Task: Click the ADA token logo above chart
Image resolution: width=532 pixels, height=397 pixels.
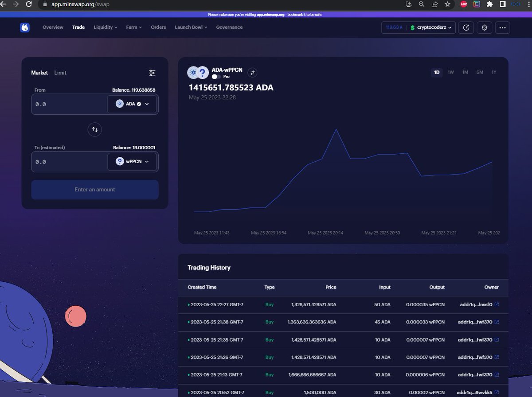Action: coord(193,72)
